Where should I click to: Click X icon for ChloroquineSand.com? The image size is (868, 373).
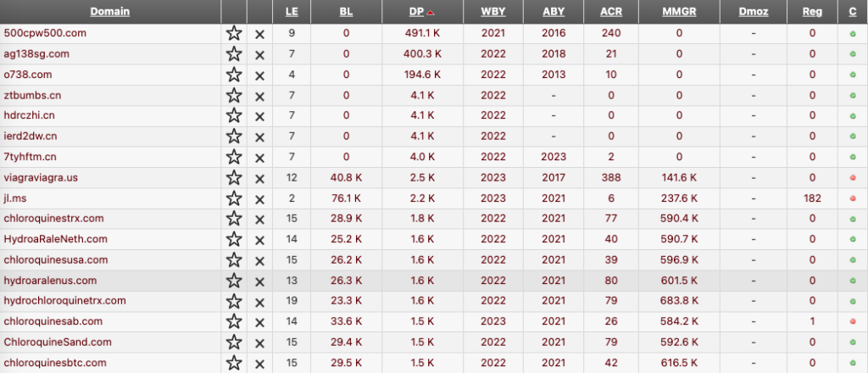click(259, 343)
